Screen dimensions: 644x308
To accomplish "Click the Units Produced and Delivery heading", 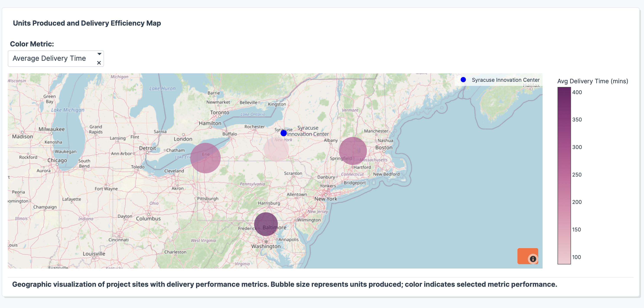I will (87, 23).
